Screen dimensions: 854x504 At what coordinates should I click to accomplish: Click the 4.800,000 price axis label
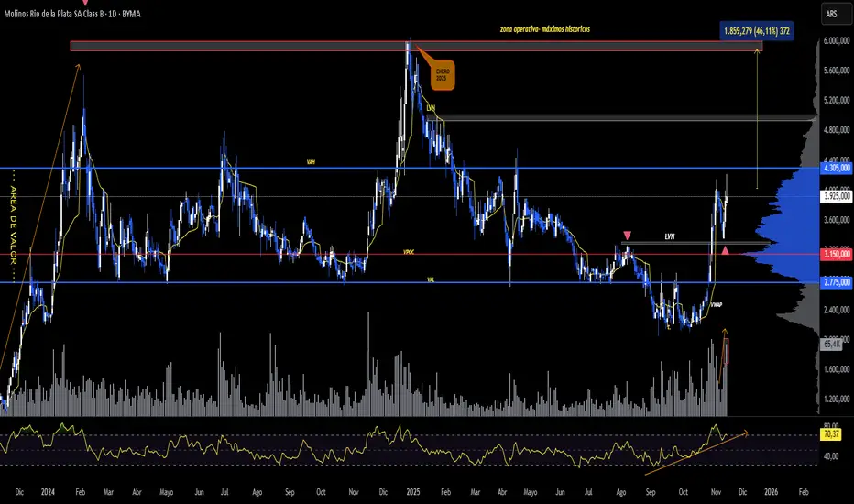pos(837,130)
